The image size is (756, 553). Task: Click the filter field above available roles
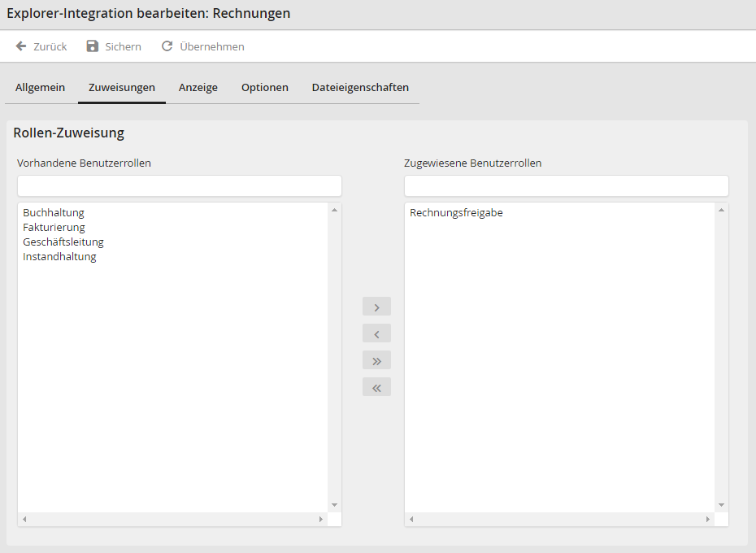point(180,186)
